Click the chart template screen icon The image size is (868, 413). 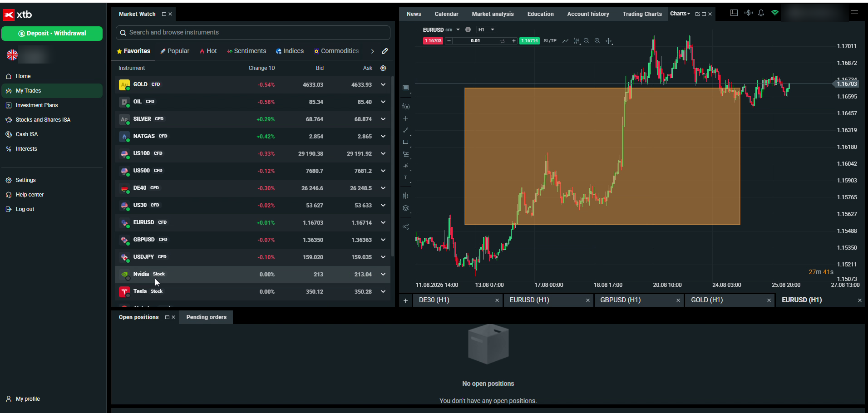pos(406,88)
